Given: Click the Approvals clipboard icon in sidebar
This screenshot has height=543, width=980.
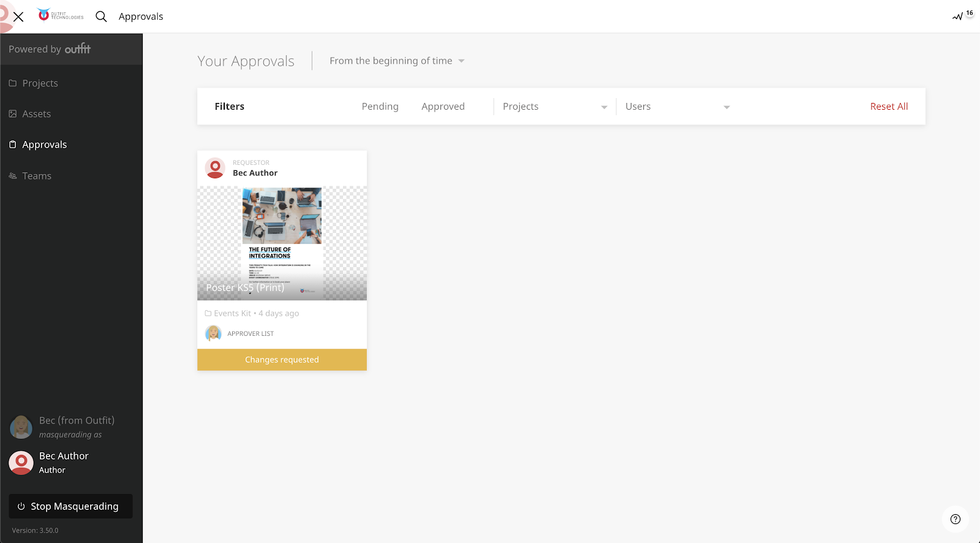Looking at the screenshot, I should [x=13, y=145].
